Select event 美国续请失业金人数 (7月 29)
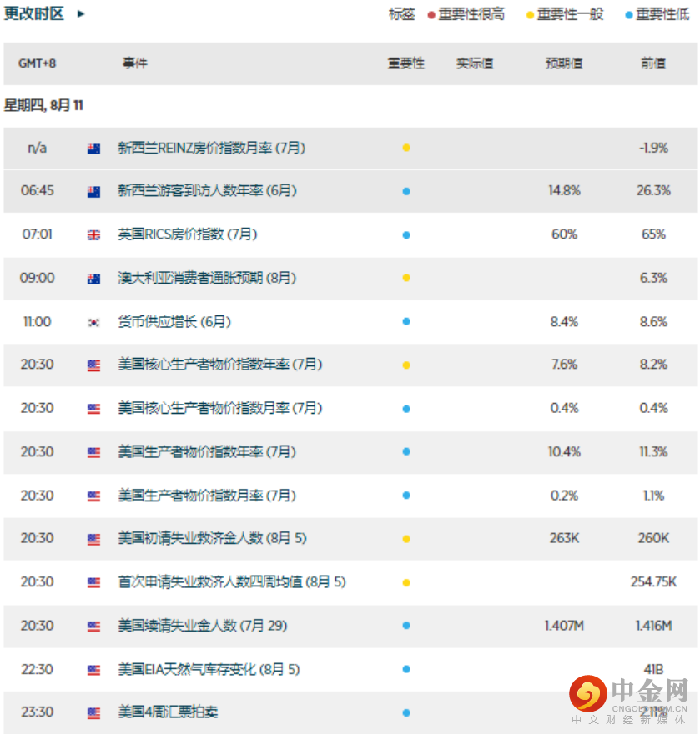 (x=203, y=626)
